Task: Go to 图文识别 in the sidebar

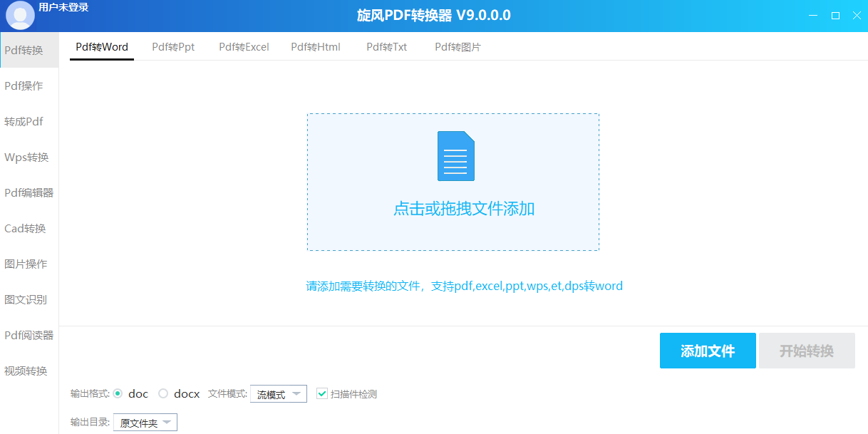Action: pos(26,300)
